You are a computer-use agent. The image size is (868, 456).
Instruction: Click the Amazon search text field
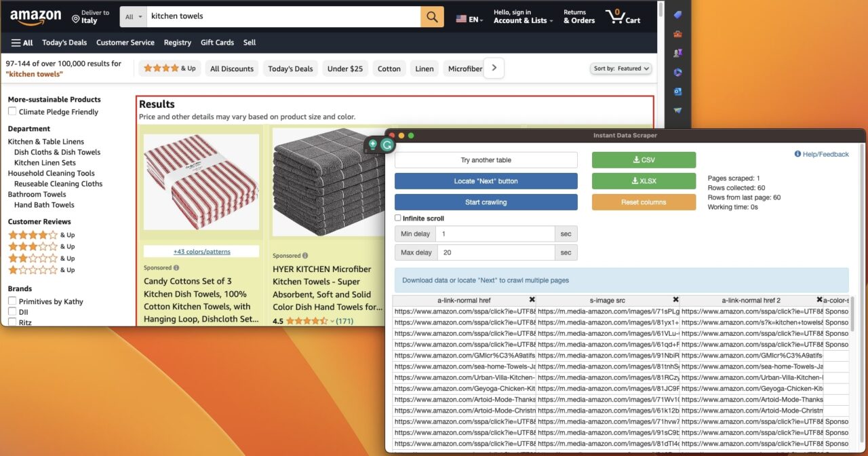coord(283,16)
